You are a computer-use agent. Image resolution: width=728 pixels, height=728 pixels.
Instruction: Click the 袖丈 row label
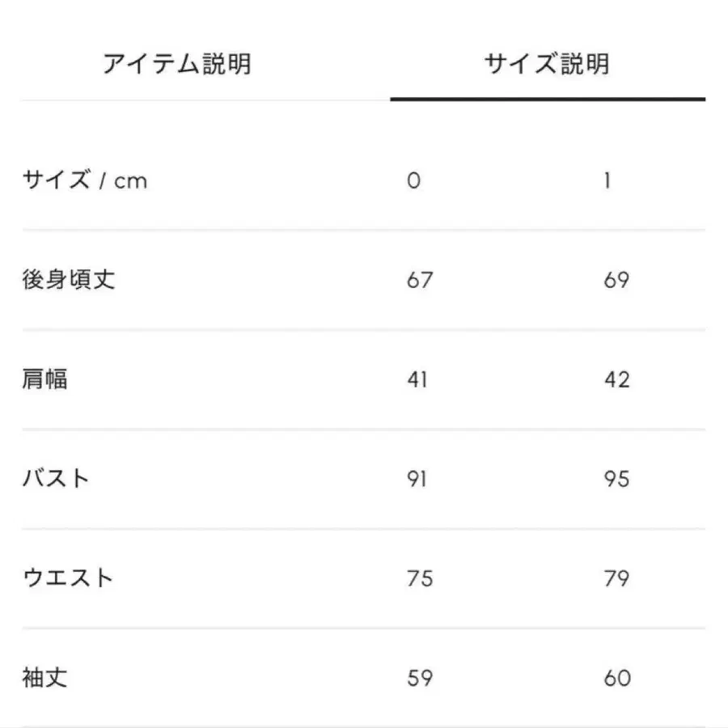(x=46, y=678)
